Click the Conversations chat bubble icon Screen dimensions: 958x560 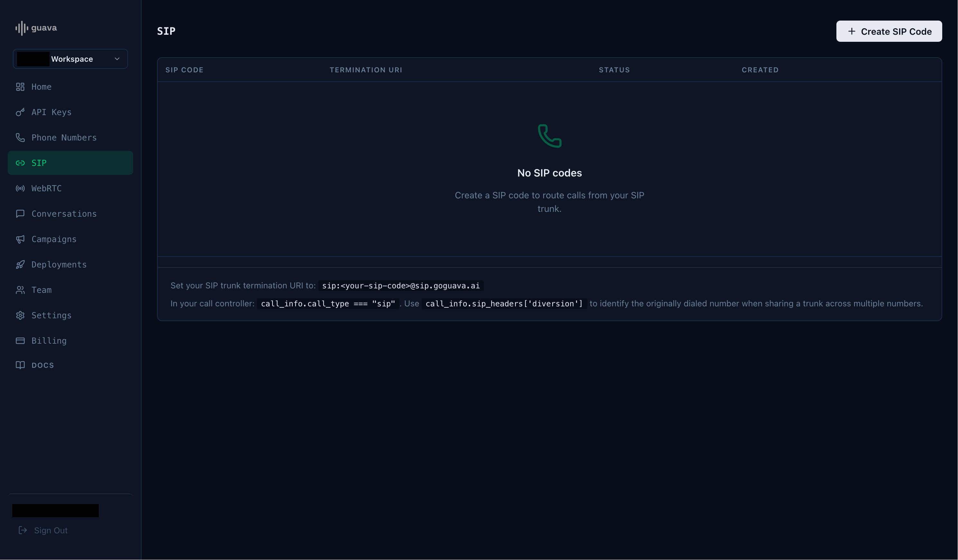click(20, 214)
